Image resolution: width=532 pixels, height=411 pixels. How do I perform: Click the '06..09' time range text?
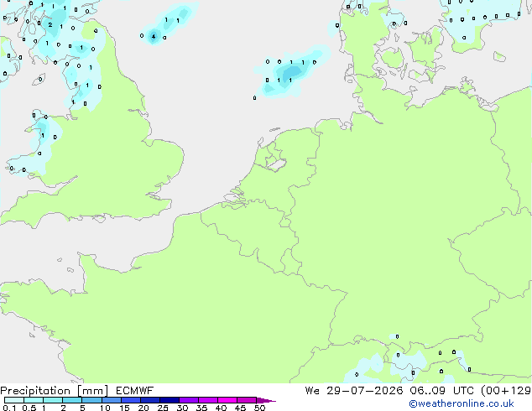point(427,391)
